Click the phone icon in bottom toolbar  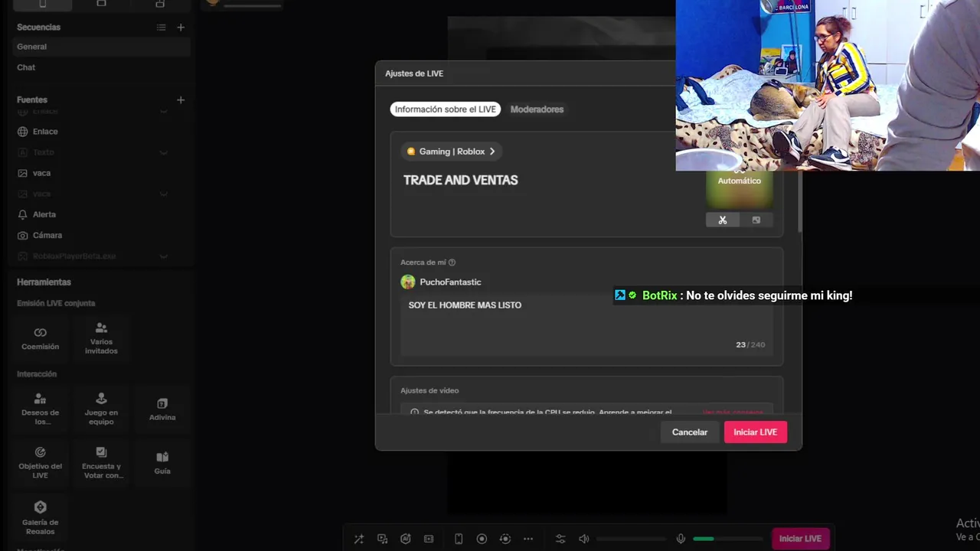click(x=459, y=539)
